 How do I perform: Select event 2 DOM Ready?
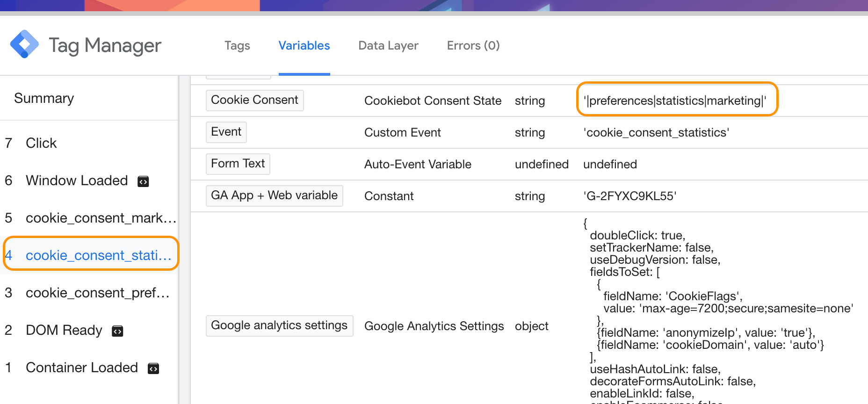click(89, 330)
